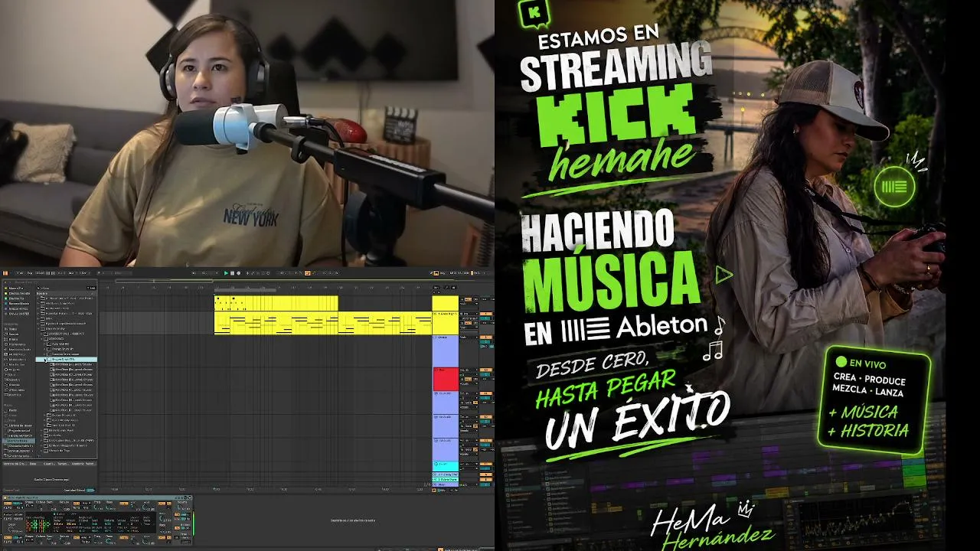Toggle the red track's activator button
Viewport: 980px width, 551px height.
[485, 370]
